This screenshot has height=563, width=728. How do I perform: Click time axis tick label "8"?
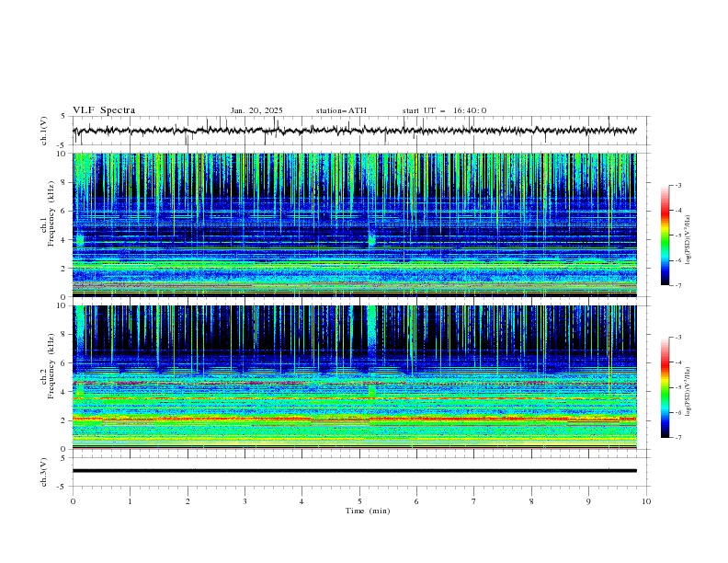click(531, 501)
